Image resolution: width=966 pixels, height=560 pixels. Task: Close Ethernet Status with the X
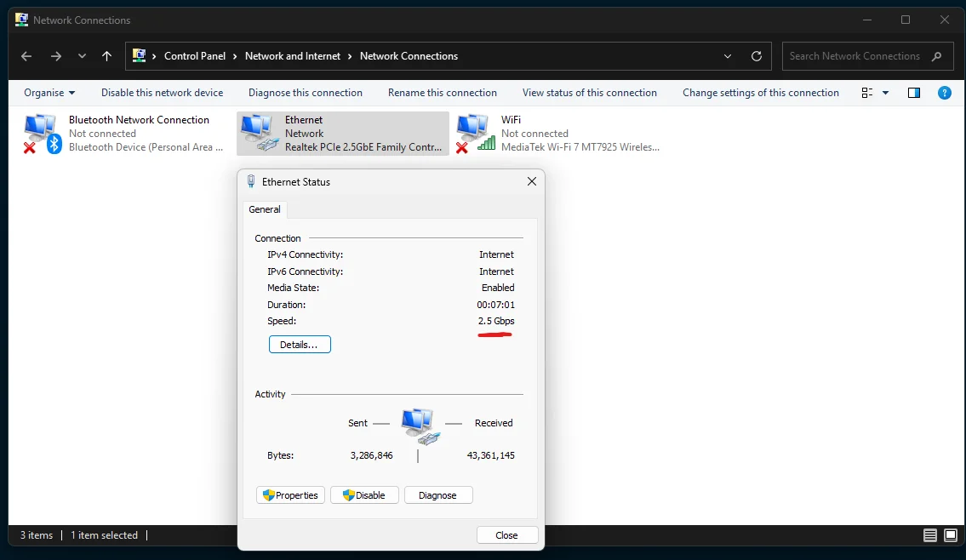(532, 182)
